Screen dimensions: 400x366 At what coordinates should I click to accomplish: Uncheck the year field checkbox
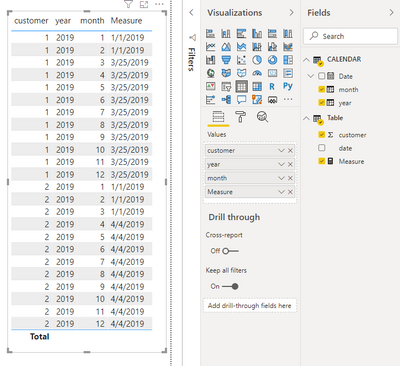(321, 103)
